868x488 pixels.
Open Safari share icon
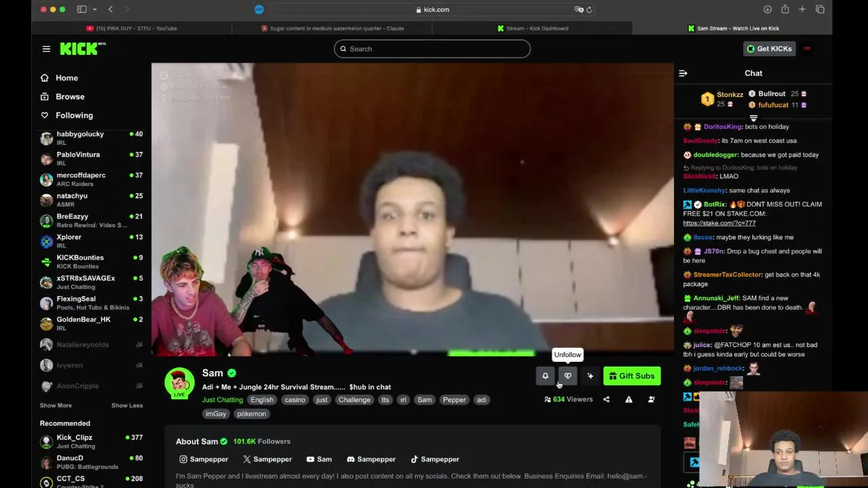click(785, 9)
